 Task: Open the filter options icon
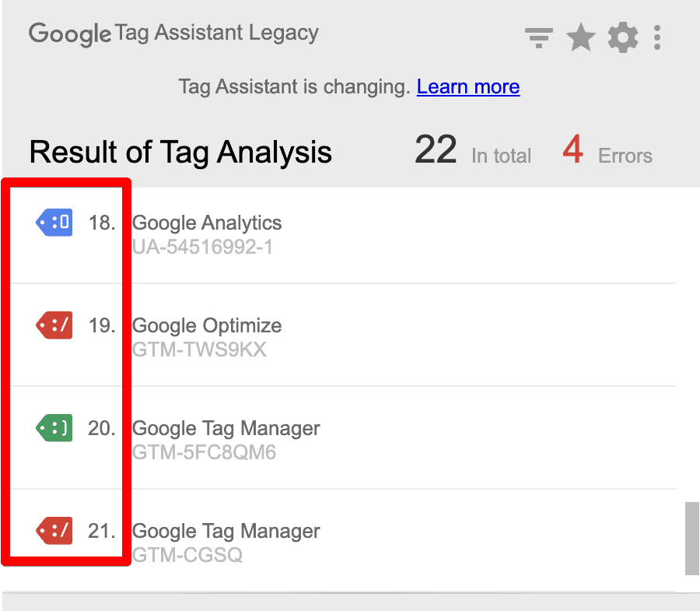[539, 37]
